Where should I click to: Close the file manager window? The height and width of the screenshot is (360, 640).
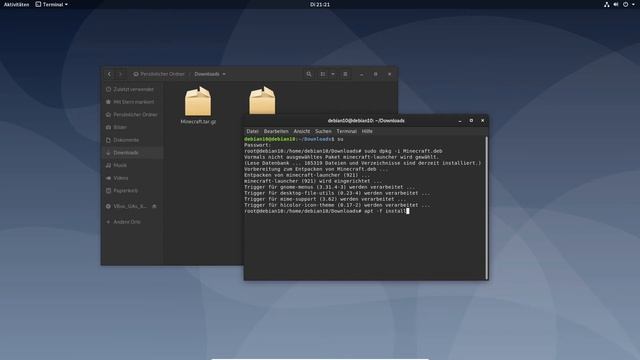pyautogui.click(x=389, y=74)
